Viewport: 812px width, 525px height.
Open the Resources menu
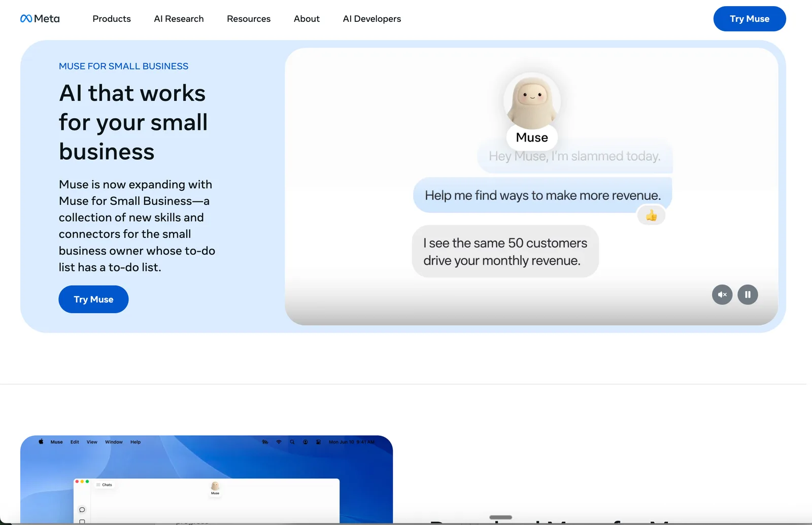249,19
